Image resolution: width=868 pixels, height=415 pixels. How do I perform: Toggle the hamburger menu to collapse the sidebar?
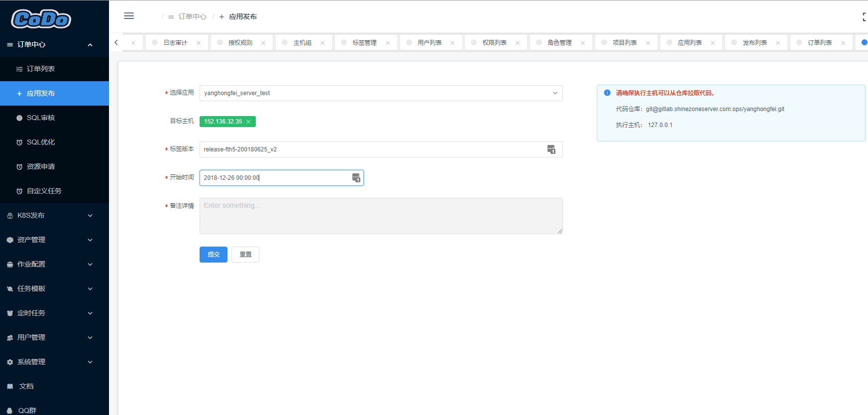pyautogui.click(x=129, y=16)
